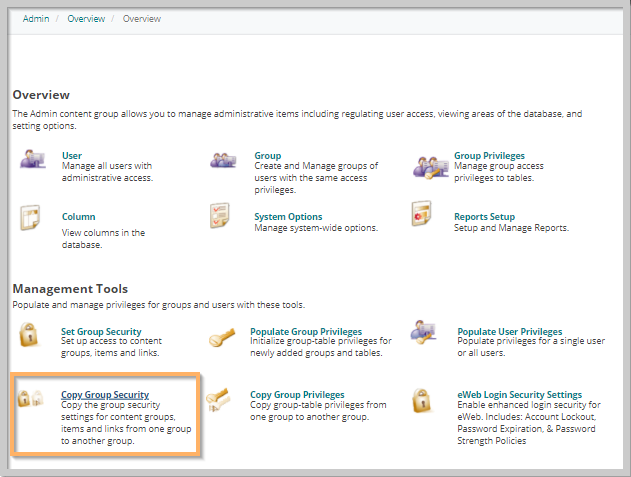Image resolution: width=631 pixels, height=477 pixels.
Task: Click the Overview section heading
Action: coord(41,95)
